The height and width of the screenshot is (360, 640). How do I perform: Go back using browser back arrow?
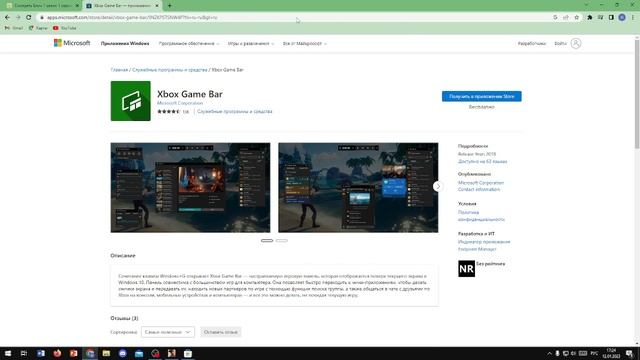pyautogui.click(x=7, y=18)
